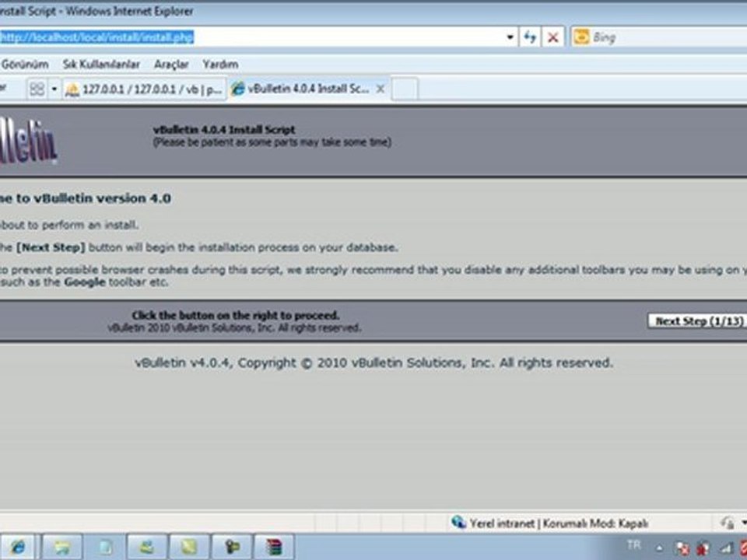Show hidden tray icons arrow
The height and width of the screenshot is (560, 747).
[659, 548]
